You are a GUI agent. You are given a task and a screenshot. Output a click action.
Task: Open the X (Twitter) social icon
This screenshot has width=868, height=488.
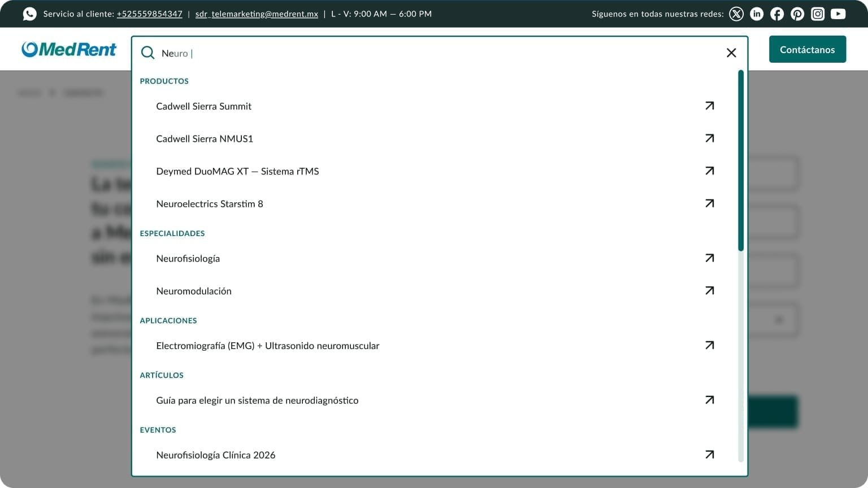[x=736, y=14]
